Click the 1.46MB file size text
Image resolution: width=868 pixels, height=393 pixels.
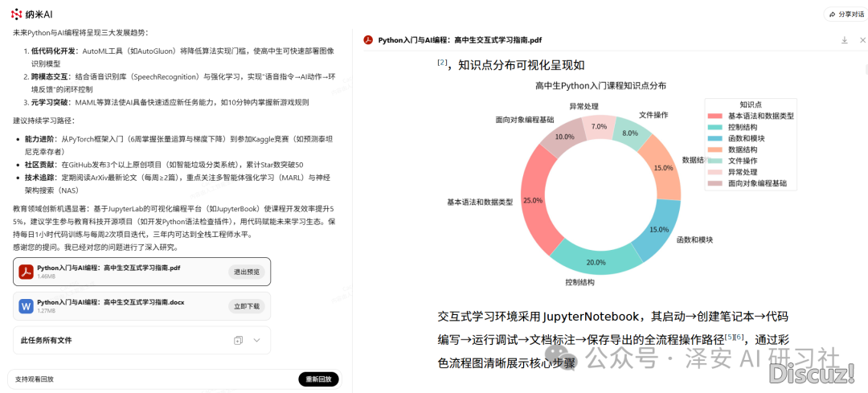point(46,276)
